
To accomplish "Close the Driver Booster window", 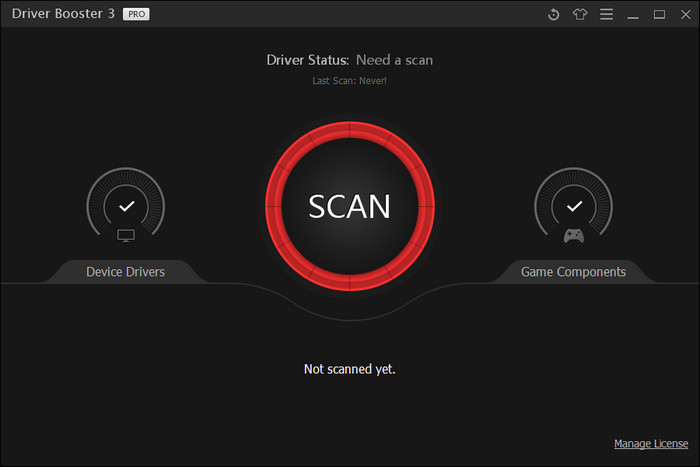I will point(684,14).
